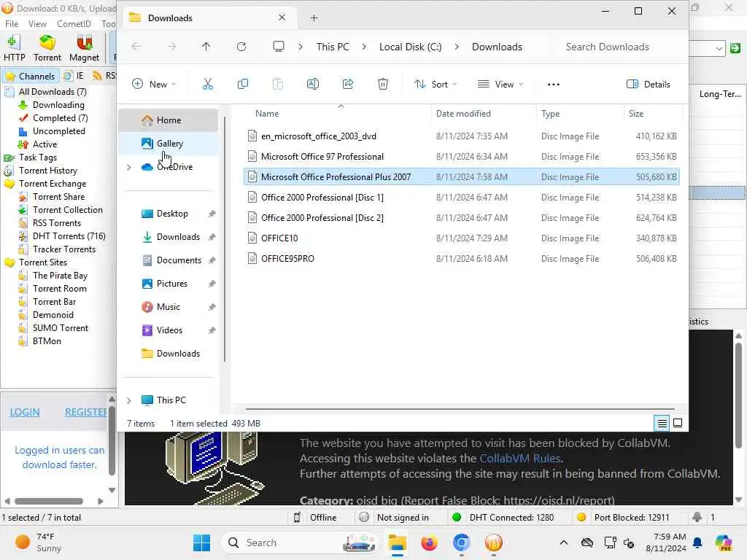Image resolution: width=747 pixels, height=560 pixels.
Task: Open the BitComet address combo box dropdown
Action: pos(719,48)
